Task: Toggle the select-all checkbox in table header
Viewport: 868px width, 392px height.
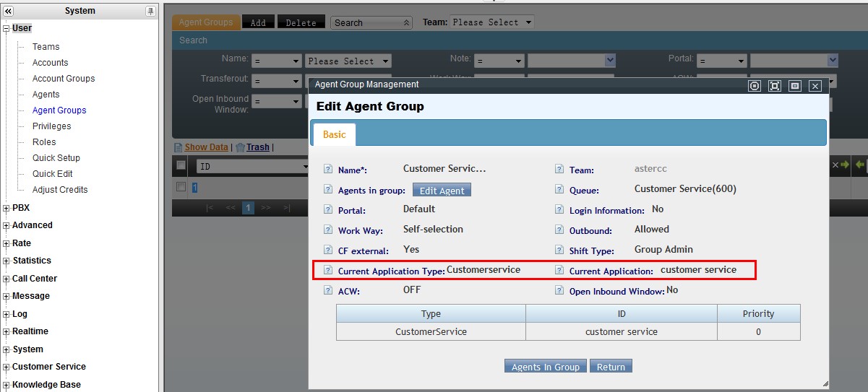Action: point(181,165)
